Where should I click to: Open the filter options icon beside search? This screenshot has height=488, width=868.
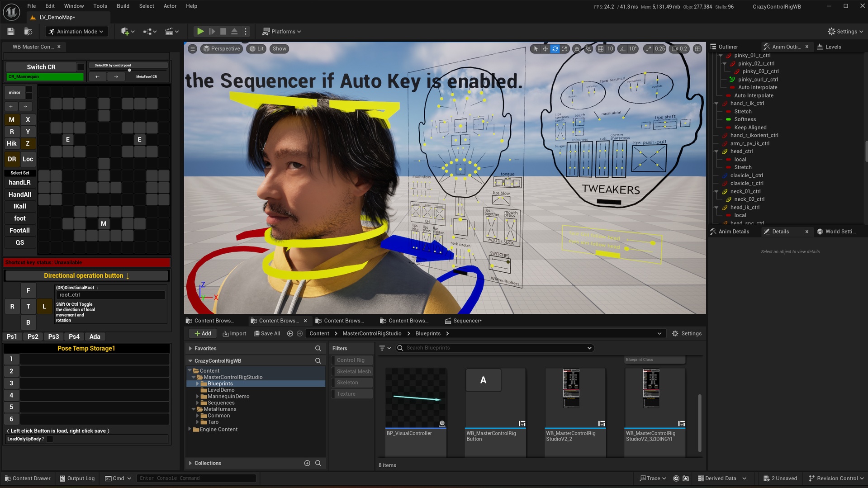(x=385, y=348)
